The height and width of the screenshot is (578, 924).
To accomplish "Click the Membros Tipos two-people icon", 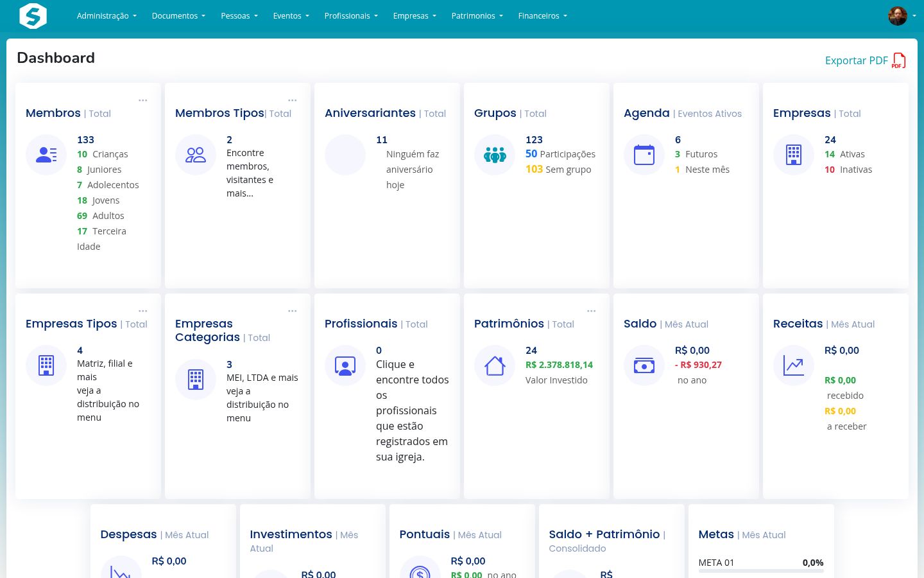I will coord(196,155).
